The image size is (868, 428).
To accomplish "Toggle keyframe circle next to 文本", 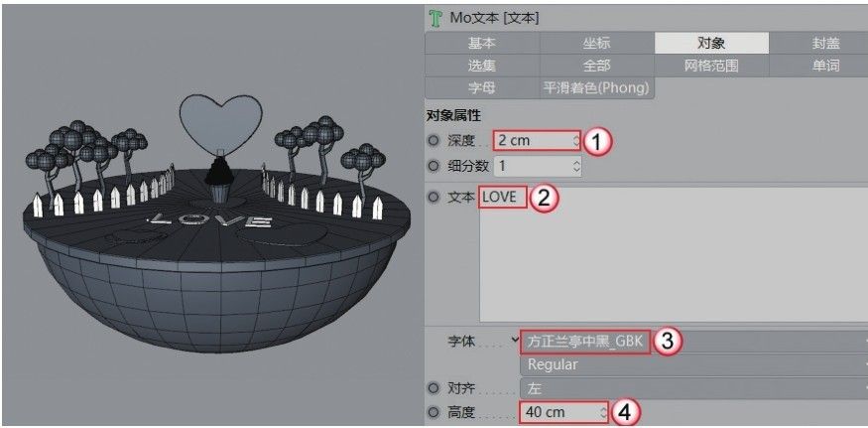I will [x=434, y=198].
